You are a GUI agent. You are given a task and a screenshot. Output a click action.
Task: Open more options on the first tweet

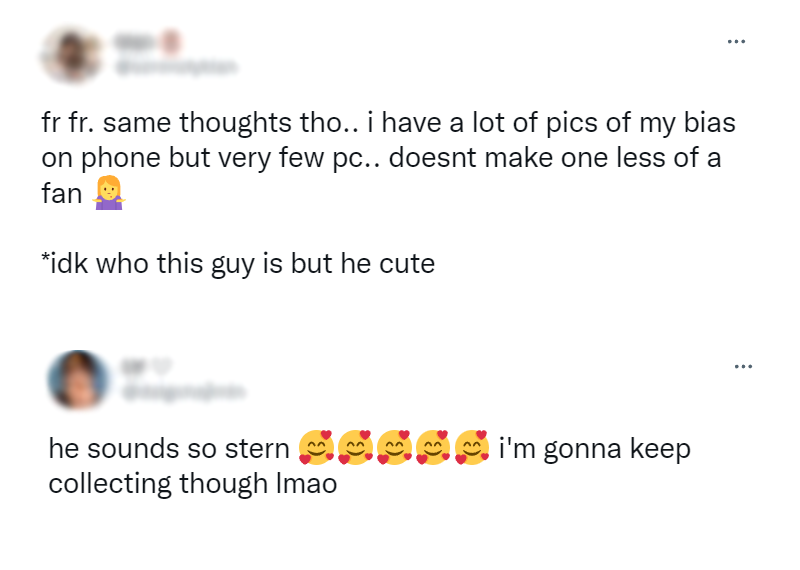(736, 42)
